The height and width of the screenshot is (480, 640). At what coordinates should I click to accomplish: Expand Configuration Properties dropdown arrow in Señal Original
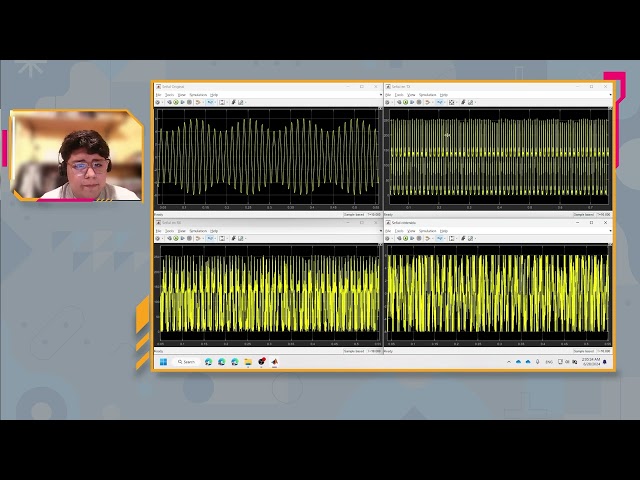click(x=162, y=102)
